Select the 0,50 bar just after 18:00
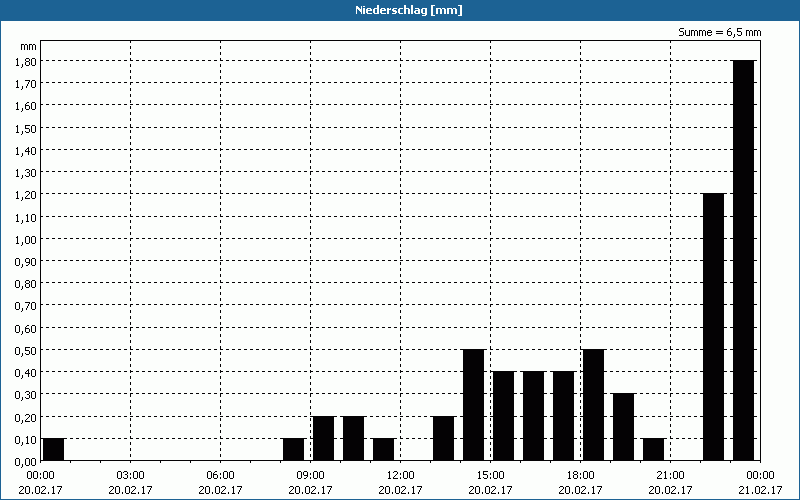Image resolution: width=800 pixels, height=500 pixels. tap(593, 405)
